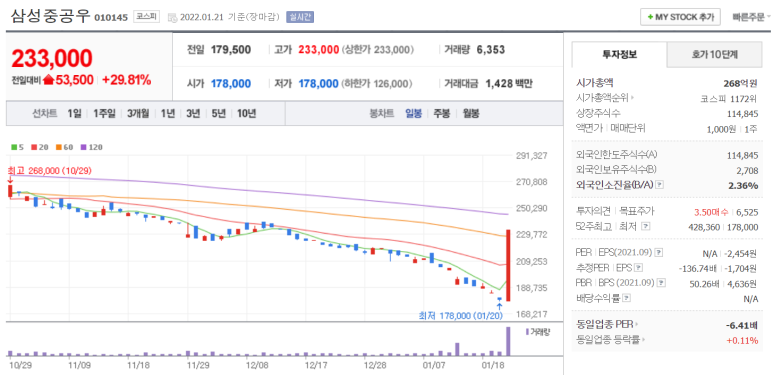Click the red 20-day moving average legend swatch
The height and width of the screenshot is (375, 773).
click(x=33, y=147)
